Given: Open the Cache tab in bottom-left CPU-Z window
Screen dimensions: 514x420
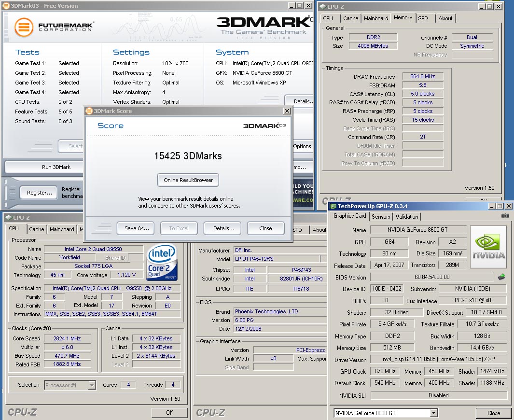Looking at the screenshot, I should (x=36, y=229).
